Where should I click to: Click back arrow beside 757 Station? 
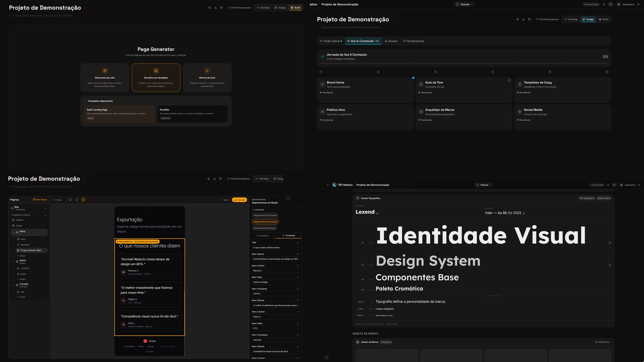[x=328, y=185]
